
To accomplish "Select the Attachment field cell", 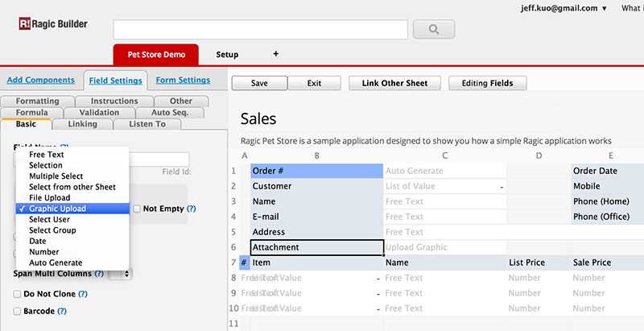I will click(316, 247).
